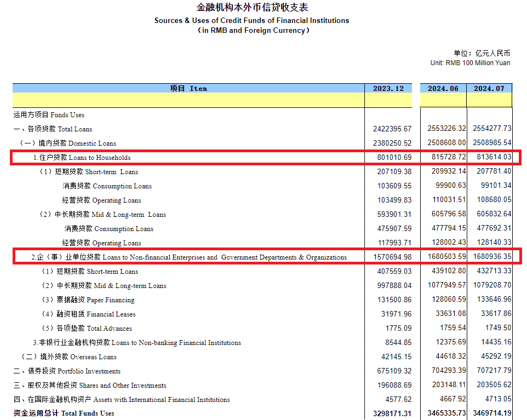Click Loans to Households value 813614.03
This screenshot has width=527, height=420.
click(494, 157)
